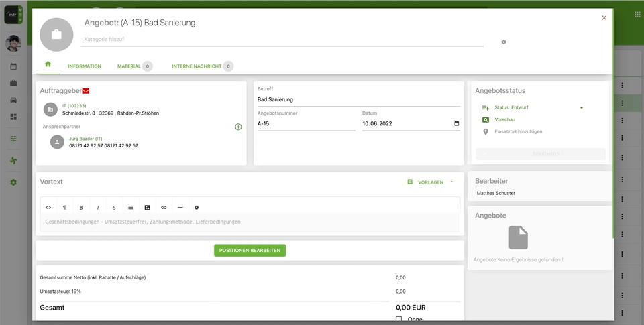Click Einsatzort hinzufügen
Image resolution: width=644 pixels, height=325 pixels.
coord(519,132)
